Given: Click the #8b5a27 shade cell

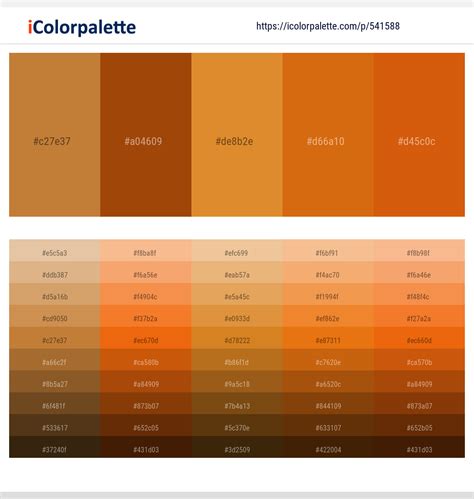Looking at the screenshot, I should (55, 382).
